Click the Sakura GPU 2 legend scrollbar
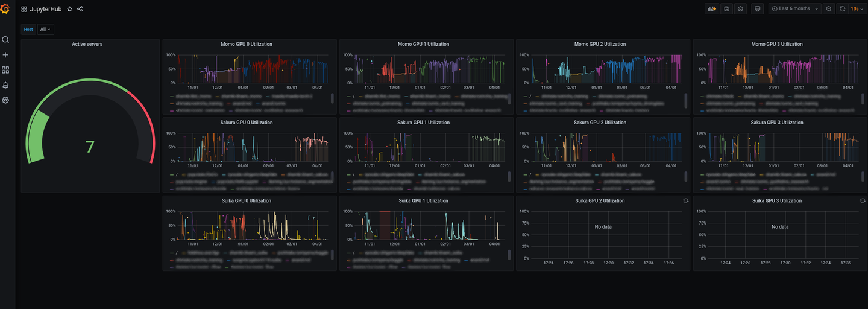 (686, 176)
